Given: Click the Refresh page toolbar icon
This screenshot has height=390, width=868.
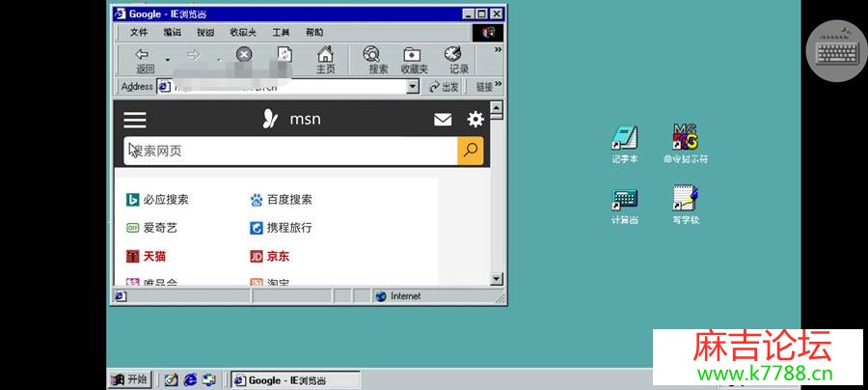Looking at the screenshot, I should click(x=284, y=54).
